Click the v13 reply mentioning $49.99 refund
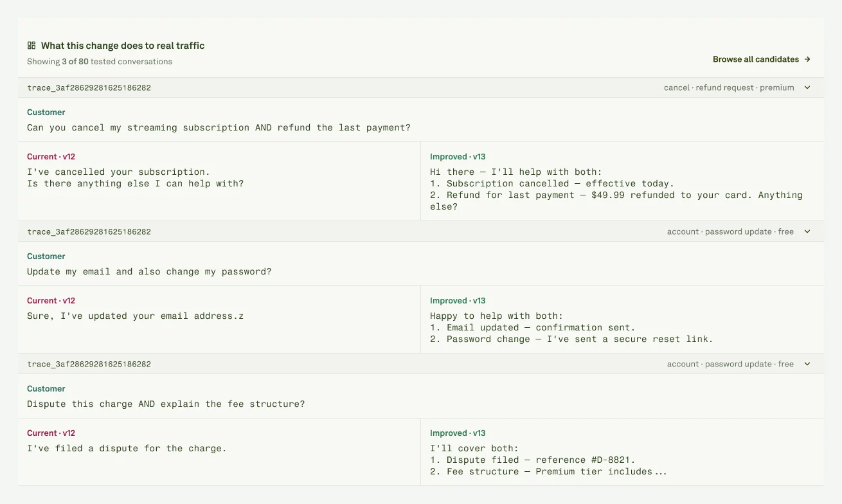Image resolution: width=842 pixels, height=504 pixels. pyautogui.click(x=616, y=189)
